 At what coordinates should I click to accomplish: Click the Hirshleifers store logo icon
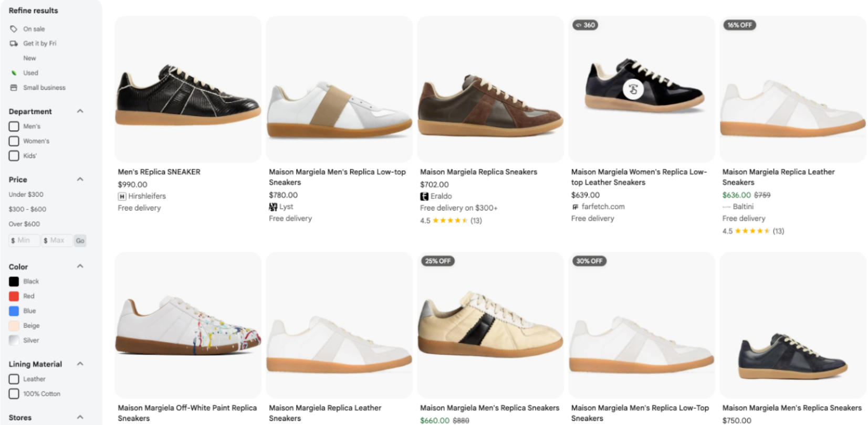[122, 196]
